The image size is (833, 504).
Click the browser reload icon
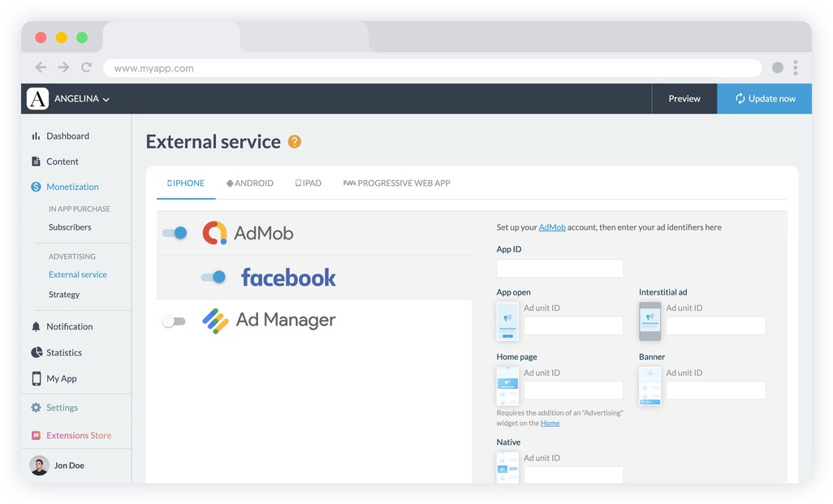point(87,68)
